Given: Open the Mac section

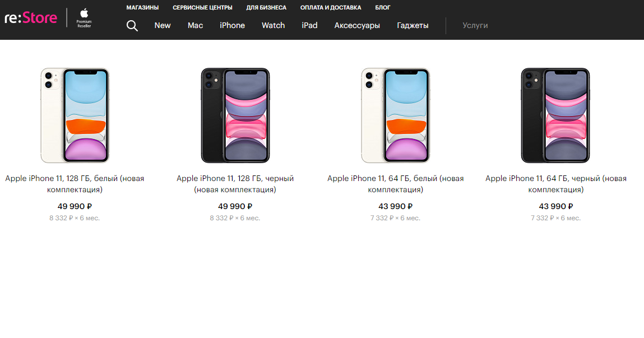Looking at the screenshot, I should (x=195, y=26).
